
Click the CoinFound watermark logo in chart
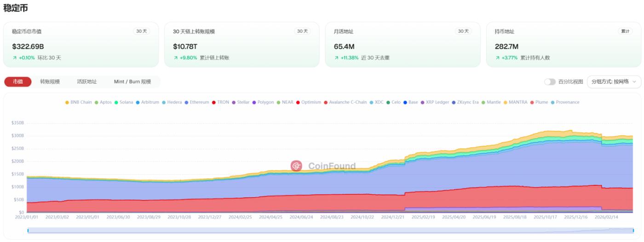pos(296,166)
